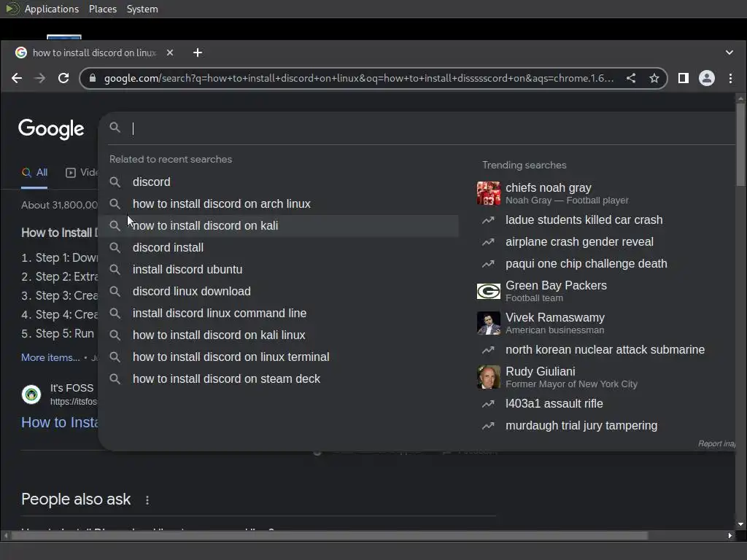Click the Rudy Giuliani photo thumbnail

pyautogui.click(x=488, y=377)
